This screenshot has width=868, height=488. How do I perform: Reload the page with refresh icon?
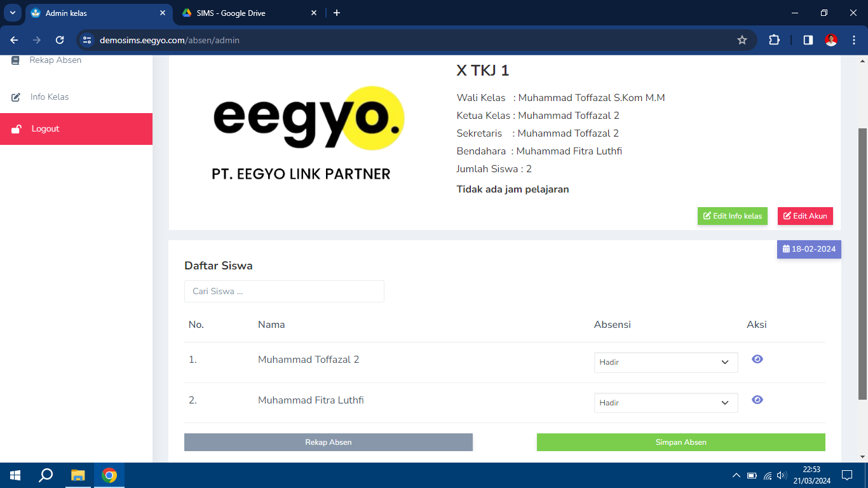click(x=60, y=40)
